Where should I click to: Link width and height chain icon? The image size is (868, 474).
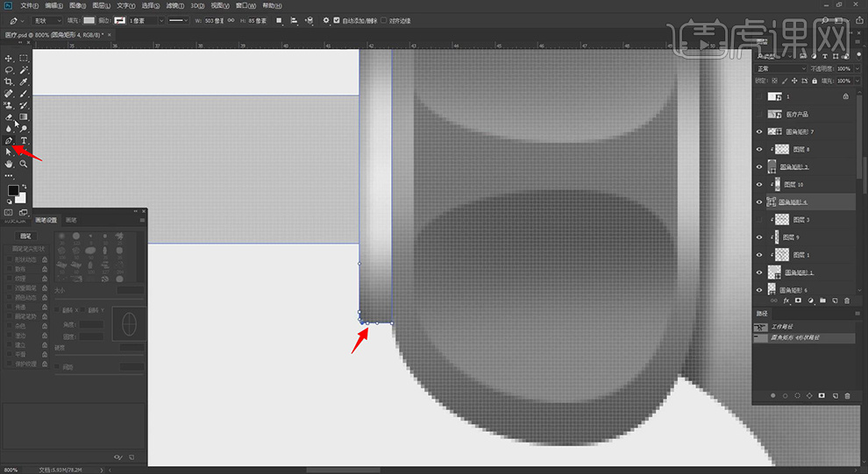click(x=231, y=20)
